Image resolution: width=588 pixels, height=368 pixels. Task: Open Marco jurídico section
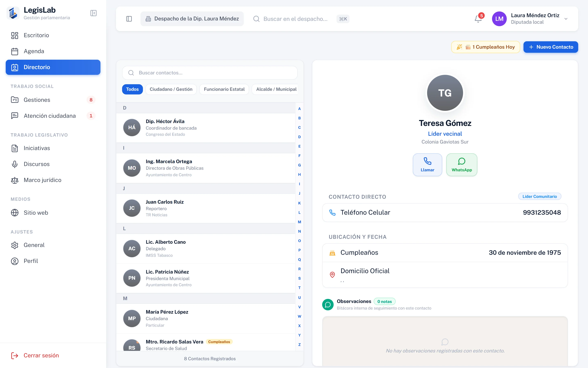click(53, 180)
